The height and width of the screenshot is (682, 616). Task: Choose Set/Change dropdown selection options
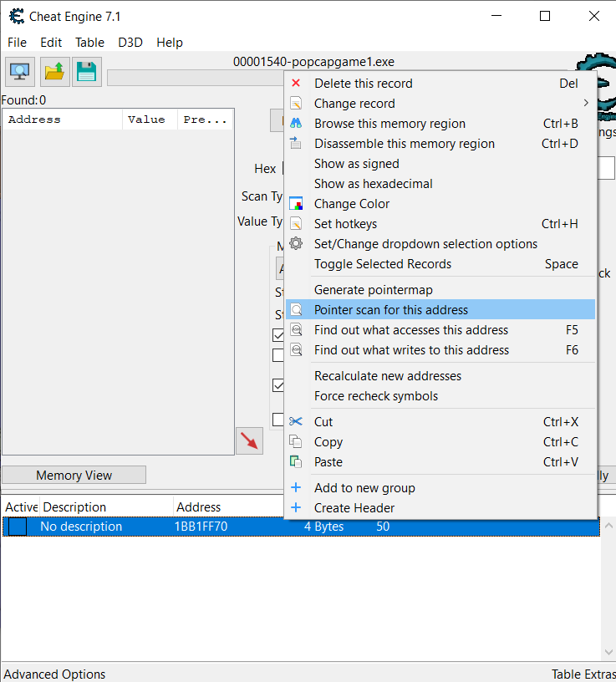click(x=440, y=243)
